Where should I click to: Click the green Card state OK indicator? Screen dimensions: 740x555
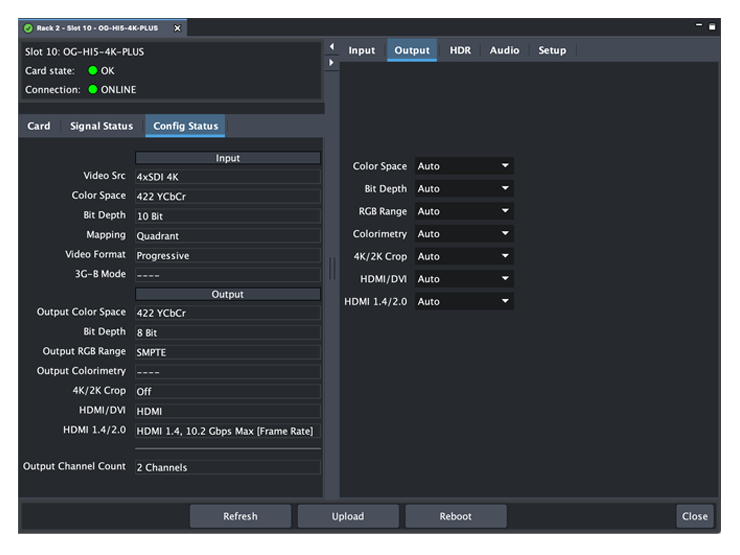tap(93, 71)
